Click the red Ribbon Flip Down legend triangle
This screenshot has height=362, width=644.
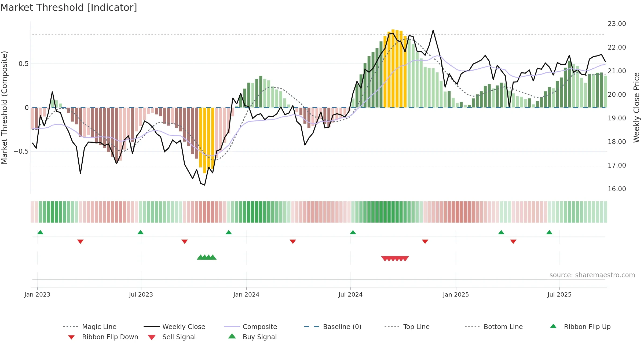pos(71,337)
